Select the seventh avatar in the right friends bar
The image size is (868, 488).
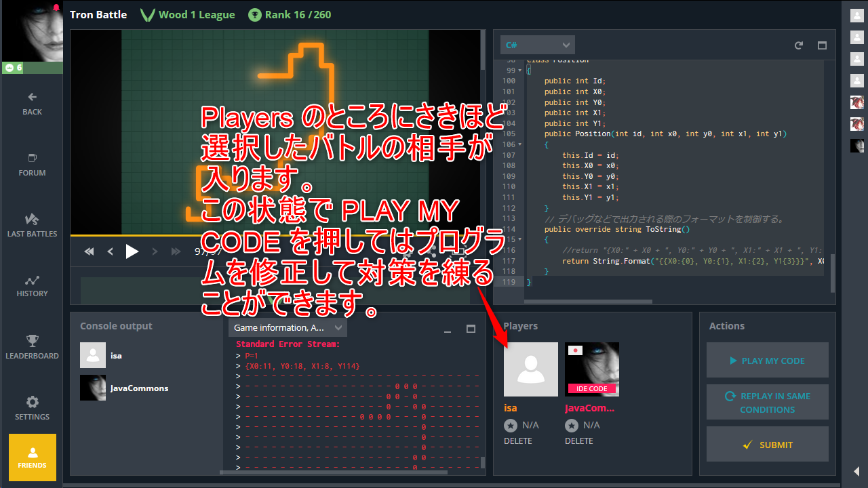(857, 145)
